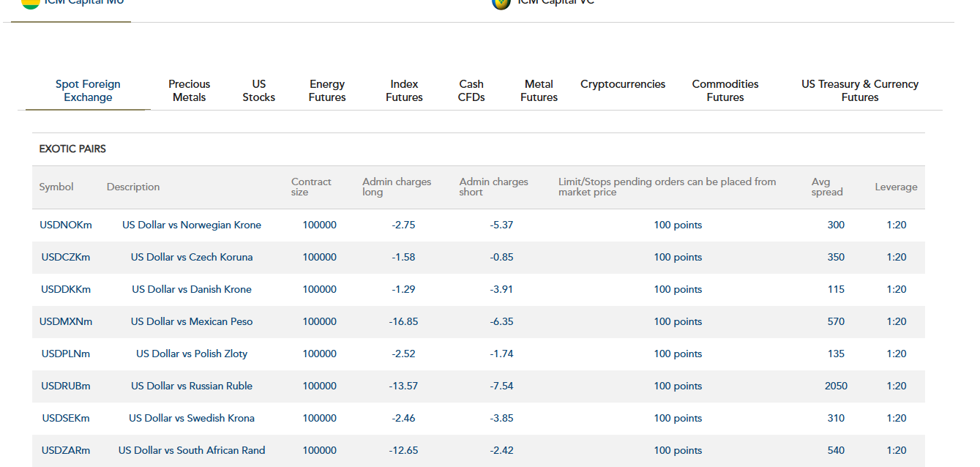Click the ICM Capital MU flag icon
980x467 pixels.
coord(31,3)
